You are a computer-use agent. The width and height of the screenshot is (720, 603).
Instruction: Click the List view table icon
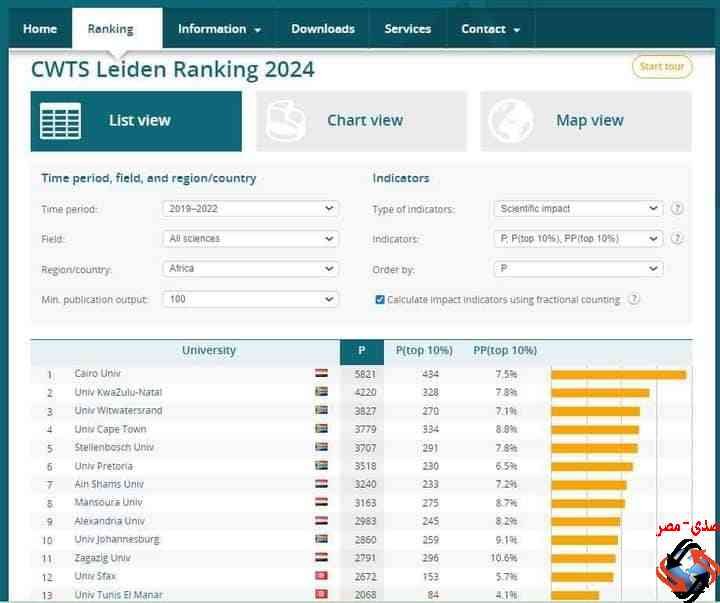60,121
